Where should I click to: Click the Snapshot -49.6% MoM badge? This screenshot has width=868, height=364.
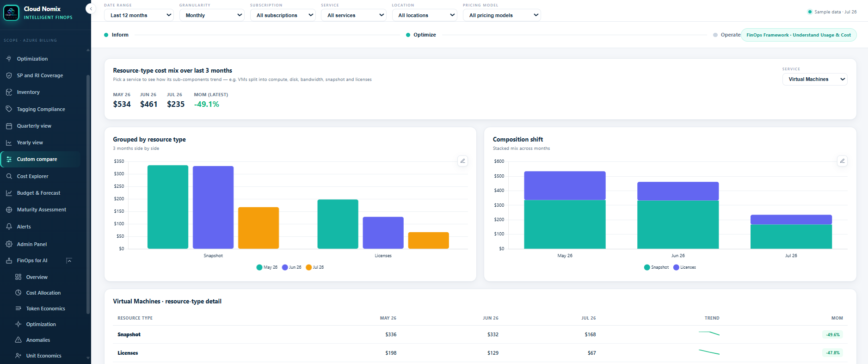[833, 334]
